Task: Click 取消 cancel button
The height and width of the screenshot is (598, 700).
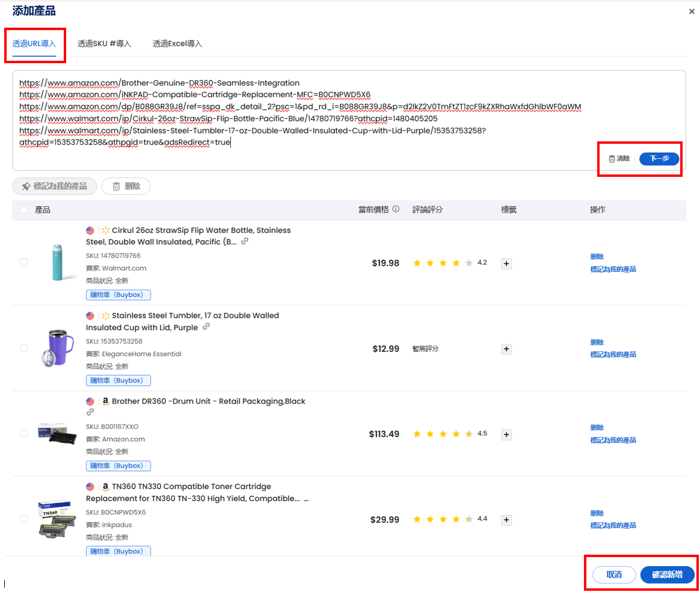Action: pyautogui.click(x=614, y=575)
